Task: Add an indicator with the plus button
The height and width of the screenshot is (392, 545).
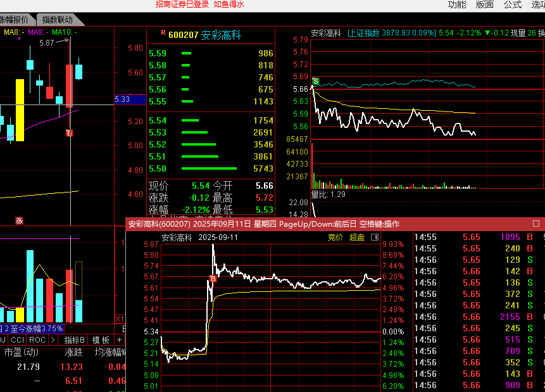Action: pos(119,340)
